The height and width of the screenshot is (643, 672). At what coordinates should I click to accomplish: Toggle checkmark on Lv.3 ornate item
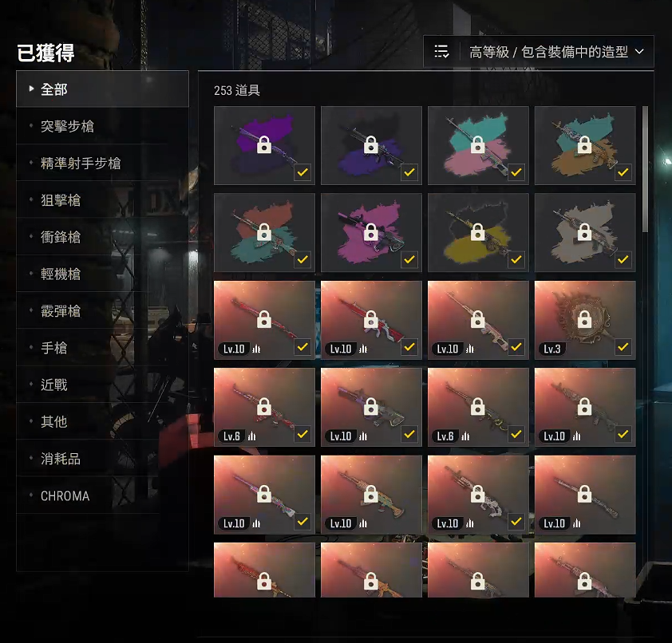pyautogui.click(x=623, y=346)
